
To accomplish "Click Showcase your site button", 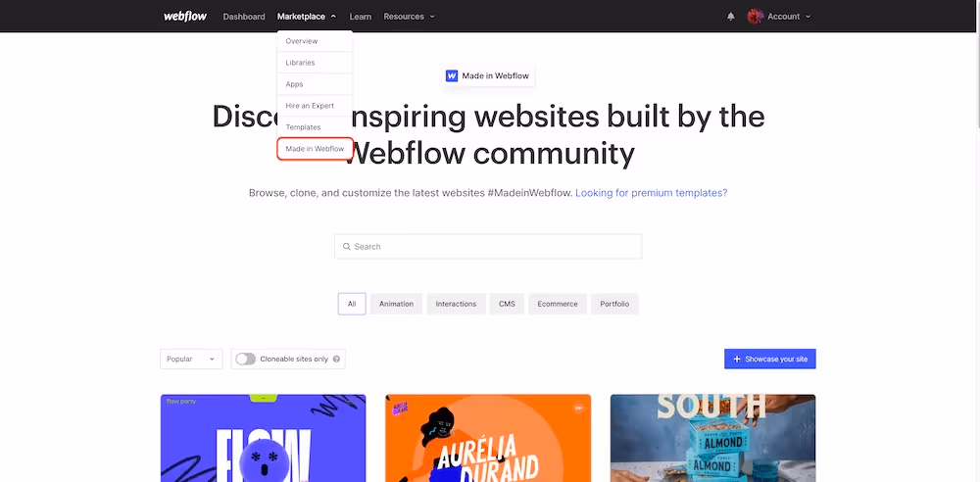I will point(770,359).
